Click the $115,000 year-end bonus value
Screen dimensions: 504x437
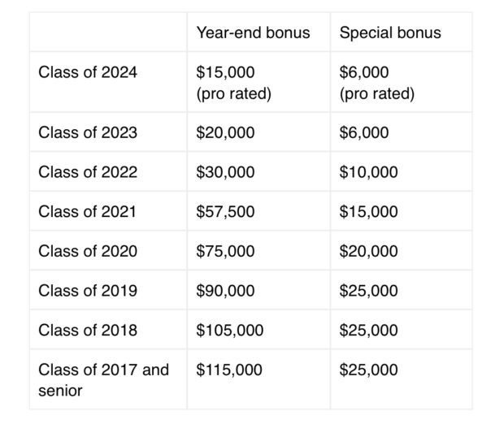tap(229, 370)
